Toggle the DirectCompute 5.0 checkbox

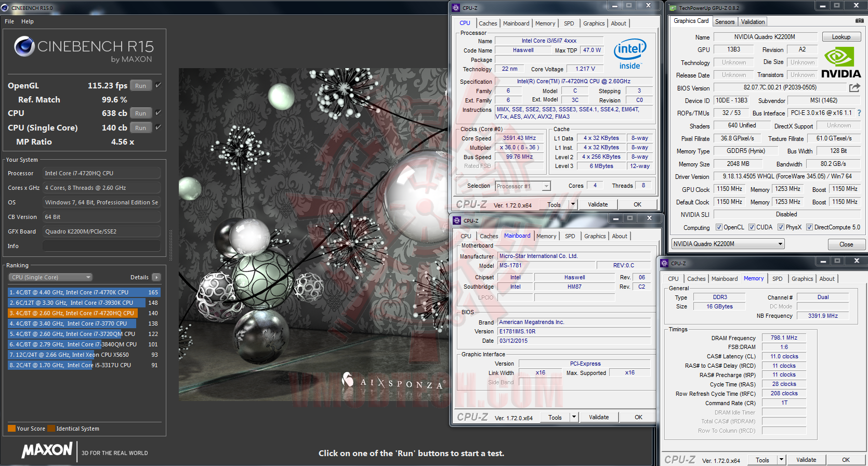pyautogui.click(x=809, y=227)
